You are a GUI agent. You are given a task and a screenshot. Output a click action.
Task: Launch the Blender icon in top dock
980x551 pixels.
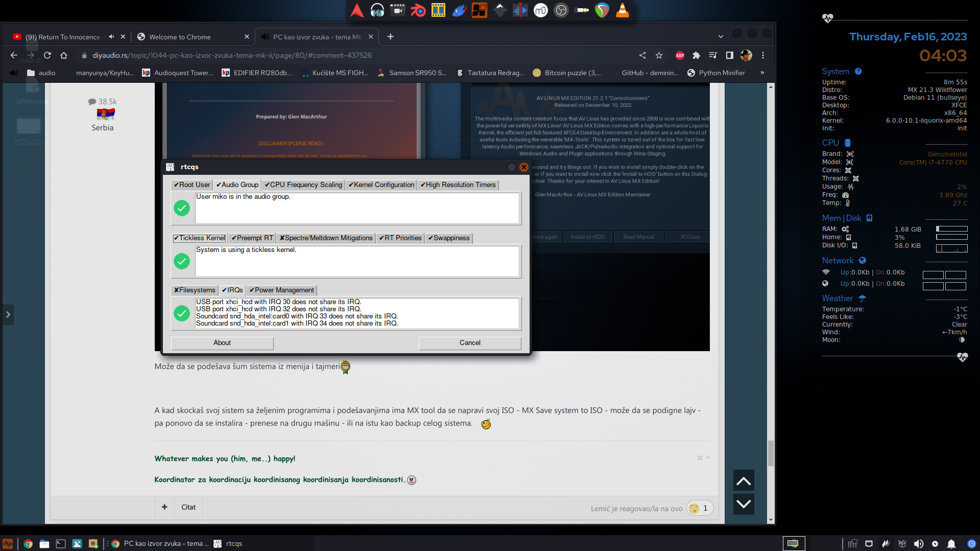pyautogui.click(x=418, y=10)
